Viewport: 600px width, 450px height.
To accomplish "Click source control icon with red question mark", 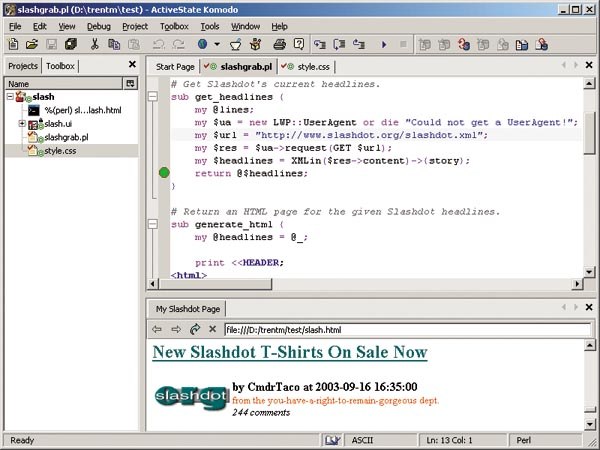I will point(464,44).
